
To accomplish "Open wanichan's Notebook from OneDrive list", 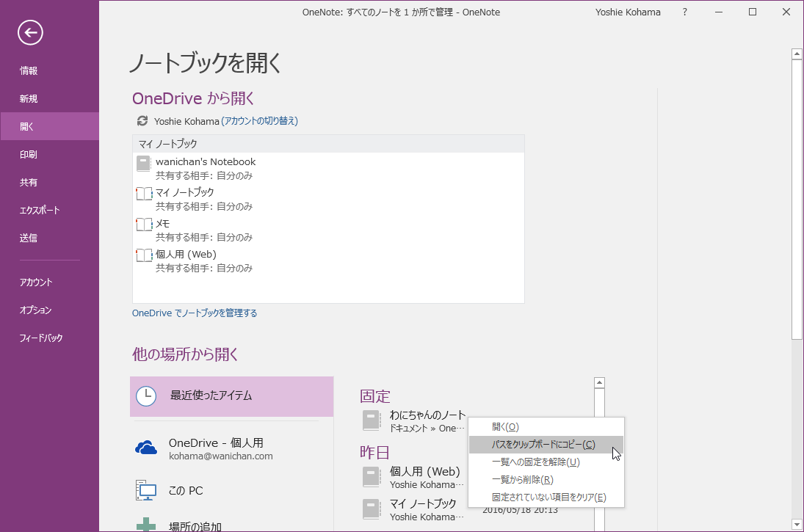I will coord(328,168).
